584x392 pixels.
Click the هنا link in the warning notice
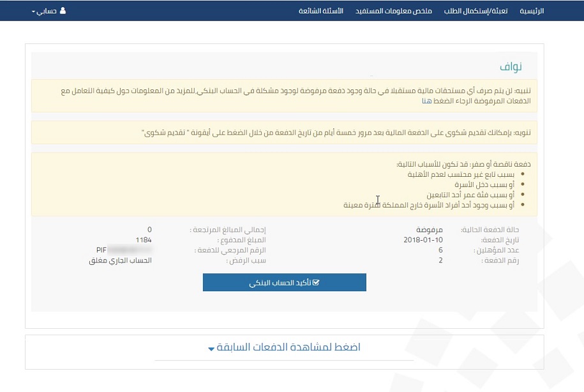[426, 101]
